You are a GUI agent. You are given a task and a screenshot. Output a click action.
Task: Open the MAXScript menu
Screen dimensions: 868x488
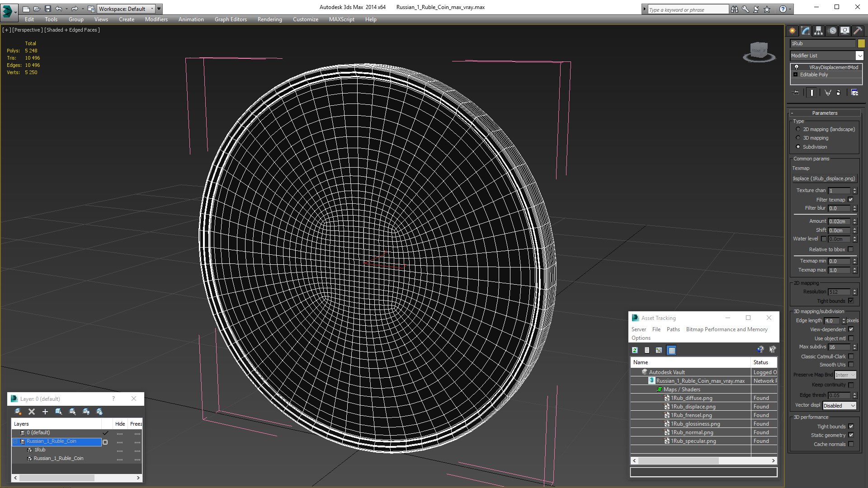(342, 19)
